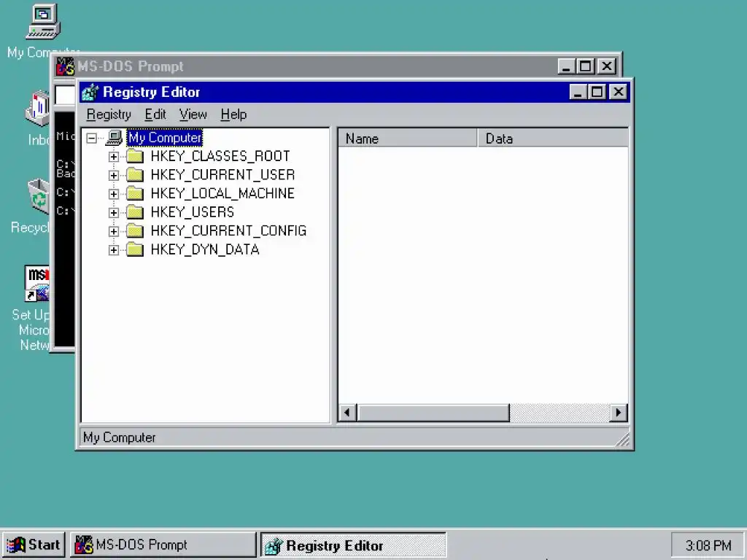747x560 pixels.
Task: Expand HKEY_CURRENT_CONFIG key
Action: point(113,231)
